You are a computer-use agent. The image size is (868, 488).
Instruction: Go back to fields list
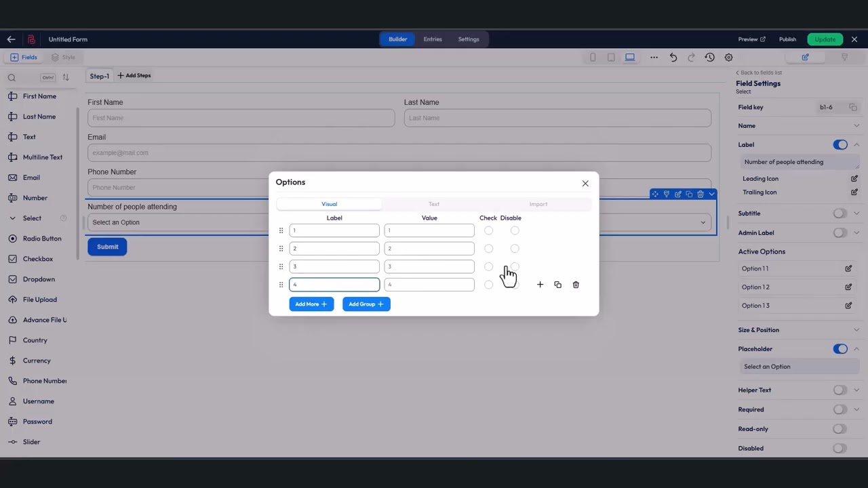pos(759,73)
